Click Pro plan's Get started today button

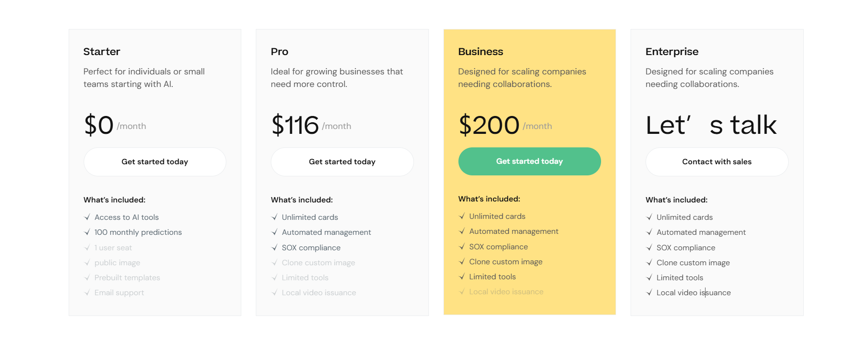click(342, 162)
